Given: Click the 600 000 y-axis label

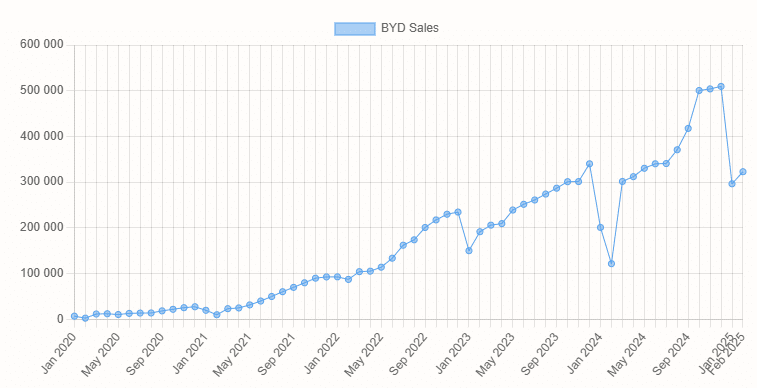Looking at the screenshot, I should tap(42, 44).
